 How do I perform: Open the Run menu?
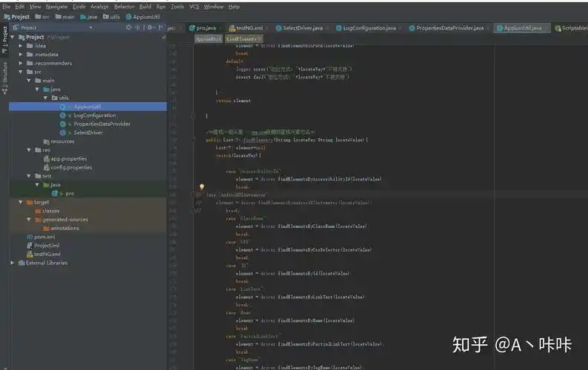[x=161, y=7]
